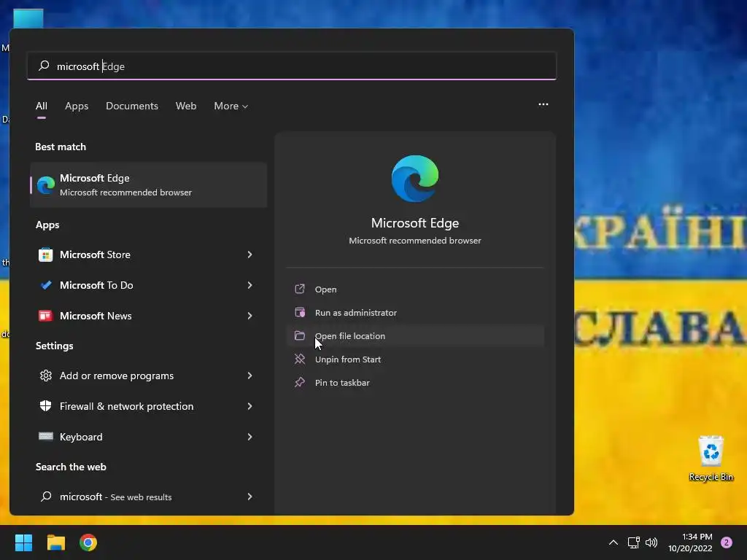Launch Google Chrome from the taskbar

coord(88,542)
